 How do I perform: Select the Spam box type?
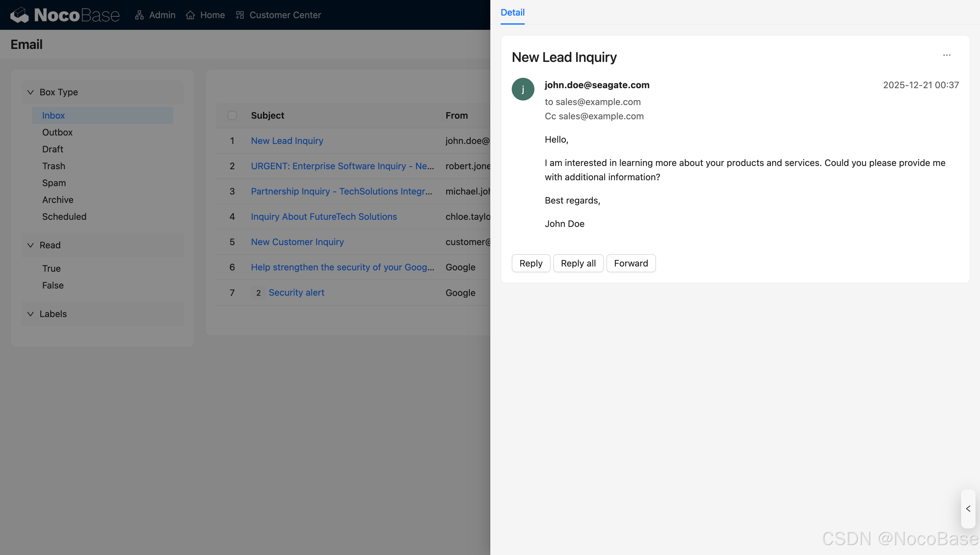click(x=54, y=183)
